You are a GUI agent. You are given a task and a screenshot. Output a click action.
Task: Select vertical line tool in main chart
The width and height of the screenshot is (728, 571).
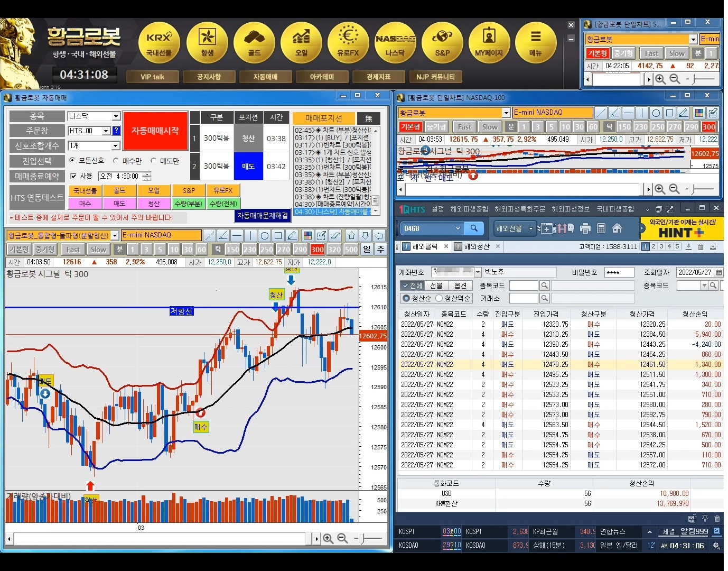250,235
